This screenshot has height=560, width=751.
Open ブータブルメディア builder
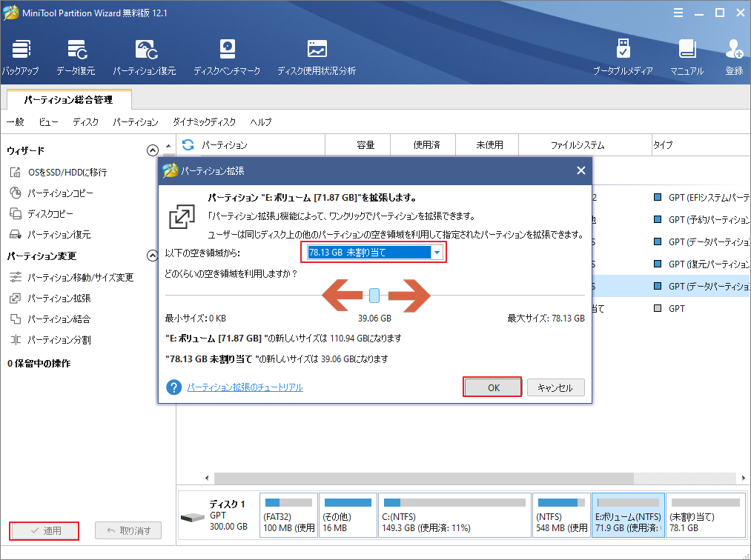(x=623, y=58)
